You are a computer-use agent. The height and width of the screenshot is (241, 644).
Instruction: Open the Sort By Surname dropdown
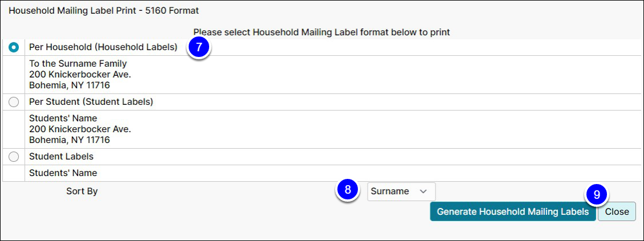tap(401, 191)
